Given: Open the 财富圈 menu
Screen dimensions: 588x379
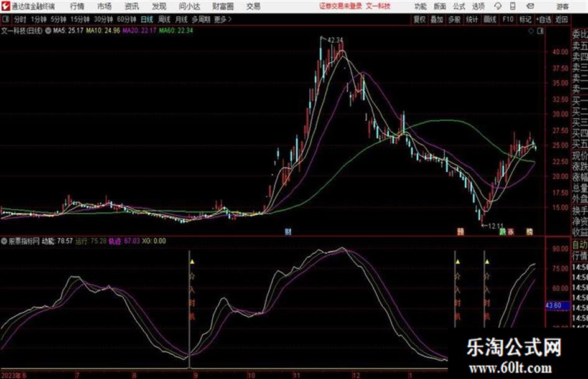Looking at the screenshot, I should 223,6.
